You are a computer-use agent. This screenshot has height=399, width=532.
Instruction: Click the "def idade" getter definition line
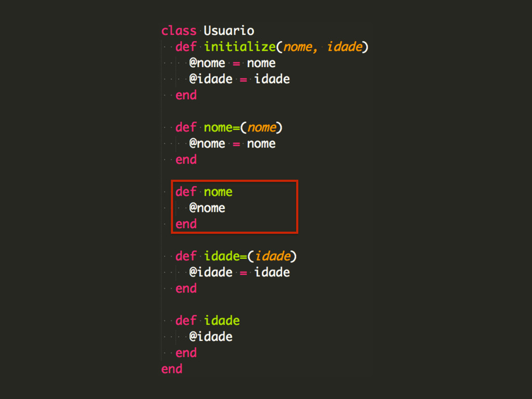pos(208,321)
